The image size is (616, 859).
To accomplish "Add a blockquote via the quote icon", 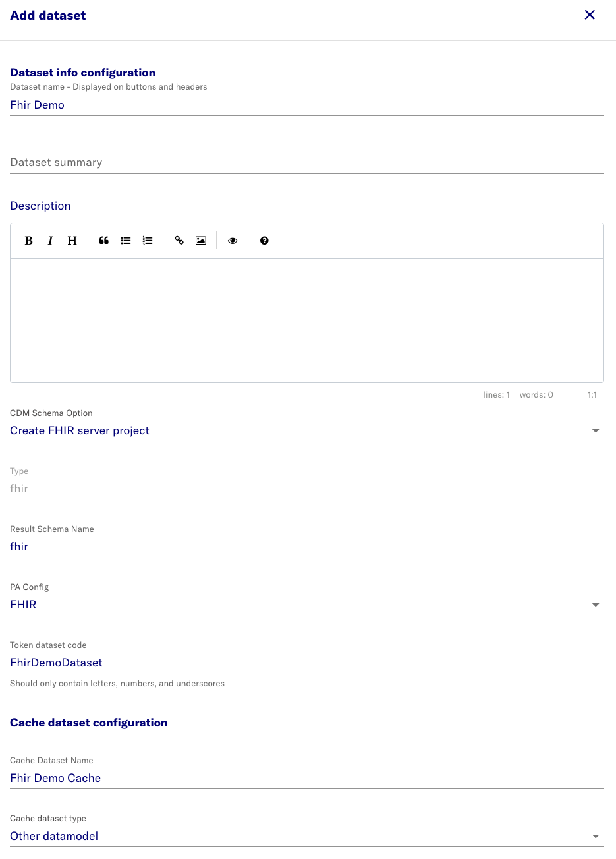I will pos(103,240).
